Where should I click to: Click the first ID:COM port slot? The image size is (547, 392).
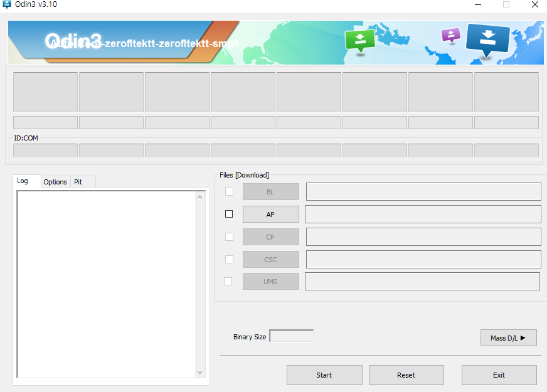coord(45,151)
